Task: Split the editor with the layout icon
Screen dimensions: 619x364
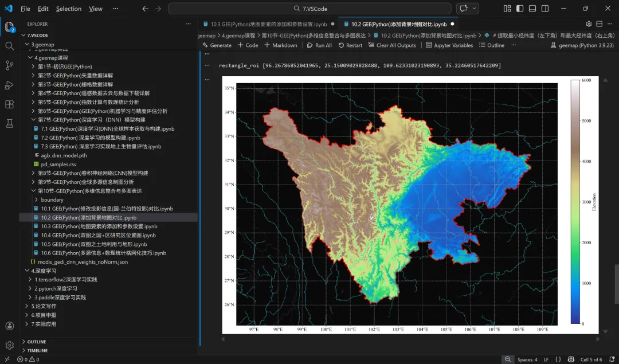Action: click(600, 24)
